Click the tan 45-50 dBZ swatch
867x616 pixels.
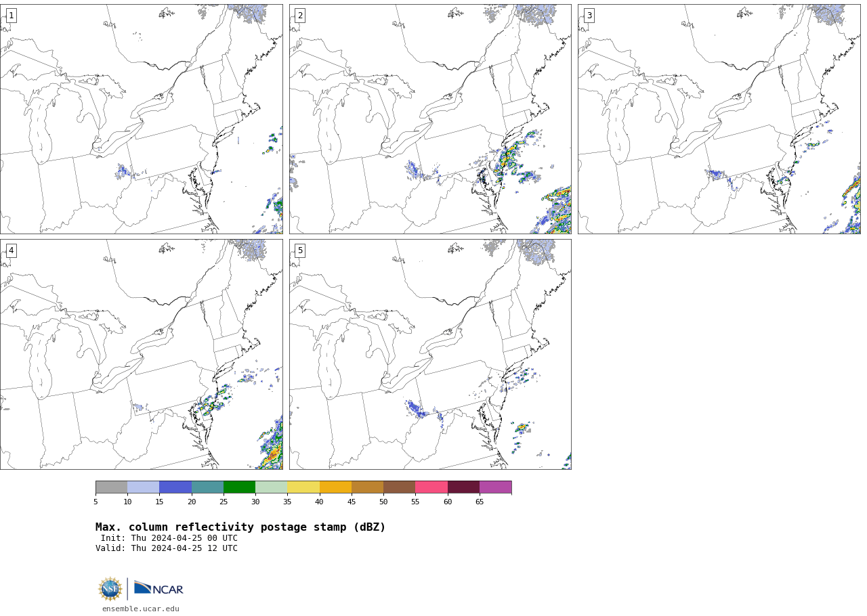367,487
